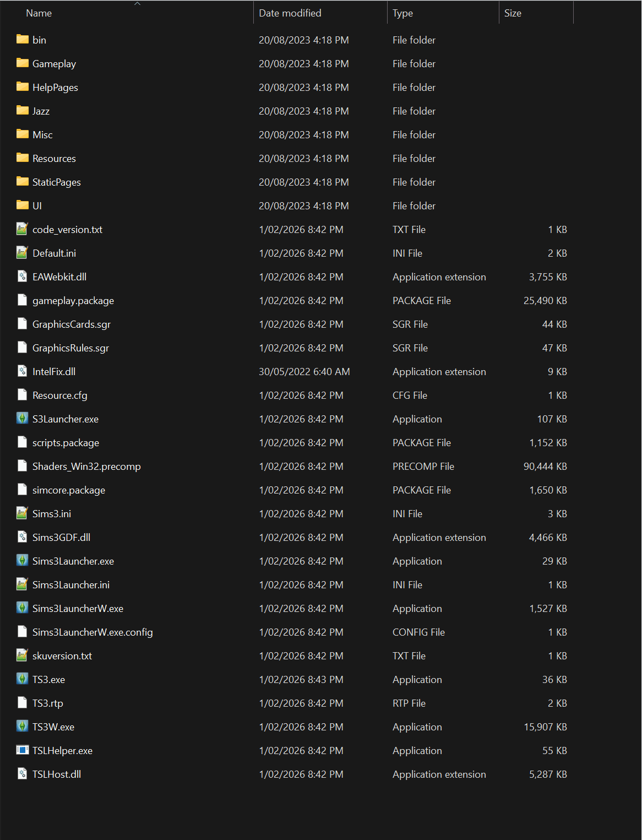Click the Default.ini file icon
The height and width of the screenshot is (840, 642).
pyautogui.click(x=22, y=253)
